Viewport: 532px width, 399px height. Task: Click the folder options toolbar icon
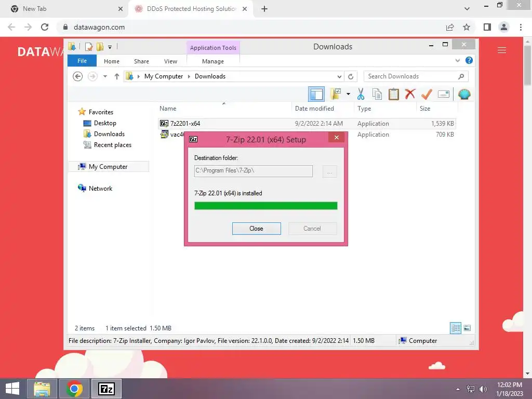tap(336, 94)
